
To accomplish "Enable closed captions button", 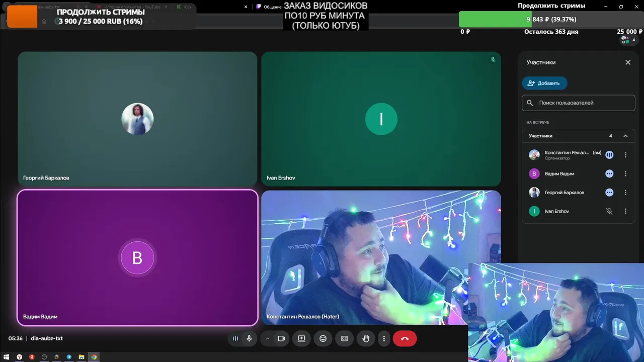I will [x=345, y=338].
